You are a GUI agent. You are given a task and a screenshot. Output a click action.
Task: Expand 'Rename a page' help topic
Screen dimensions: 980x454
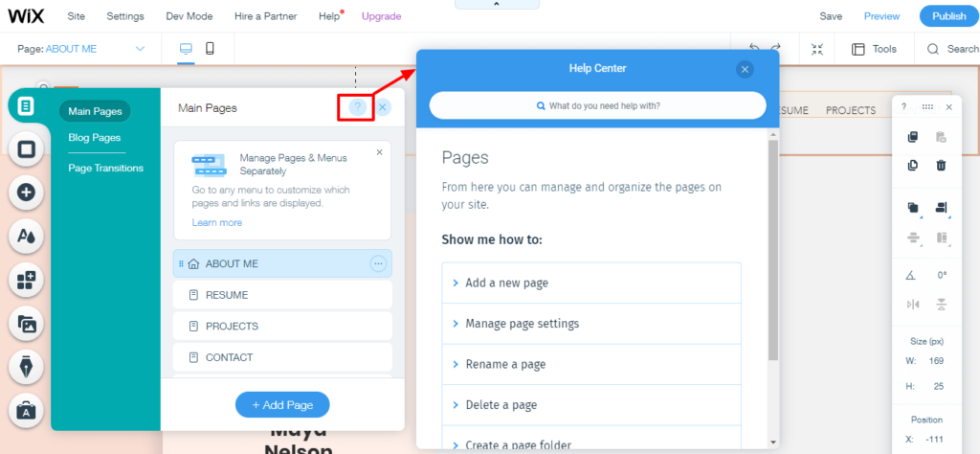(591, 364)
